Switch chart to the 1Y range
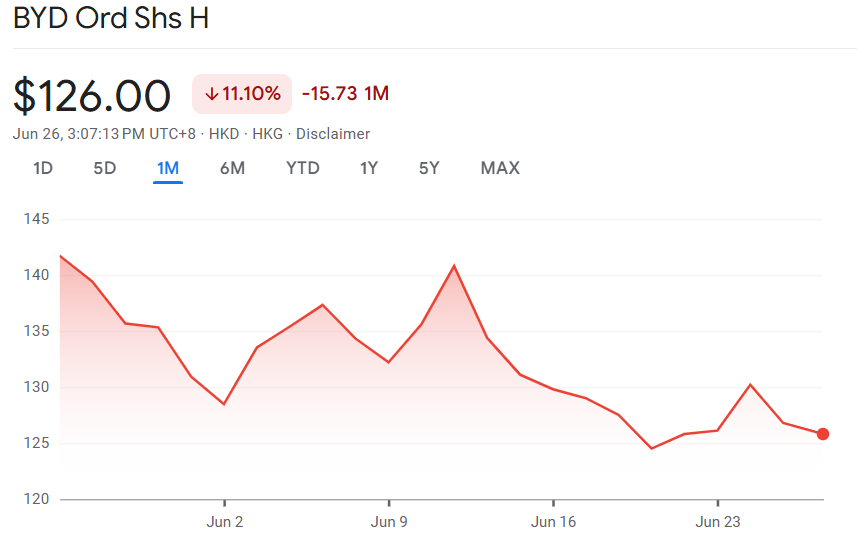The height and width of the screenshot is (551, 857). (x=369, y=168)
